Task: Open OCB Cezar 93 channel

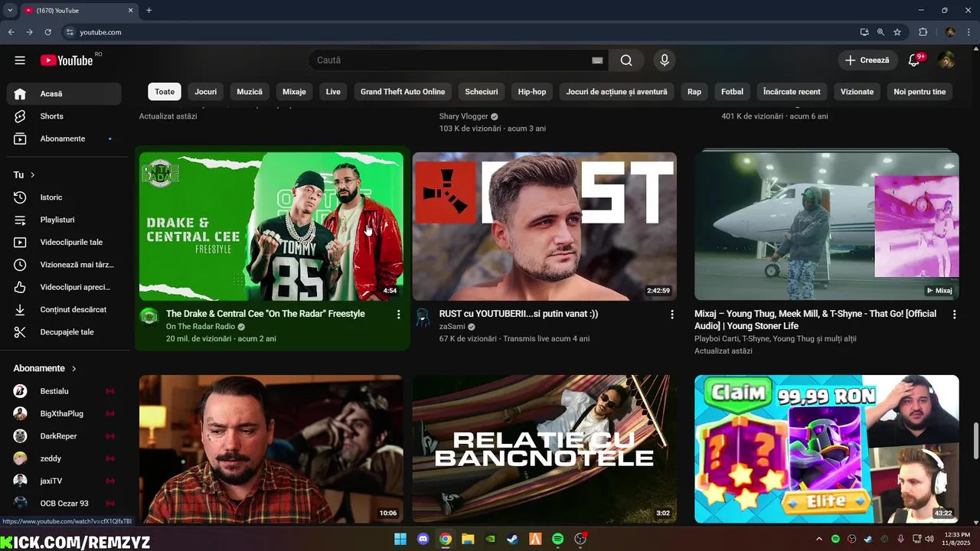Action: pos(64,504)
